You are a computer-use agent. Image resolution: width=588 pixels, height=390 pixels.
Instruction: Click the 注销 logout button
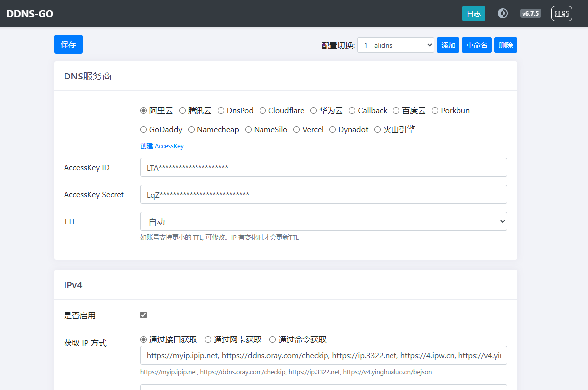point(561,14)
